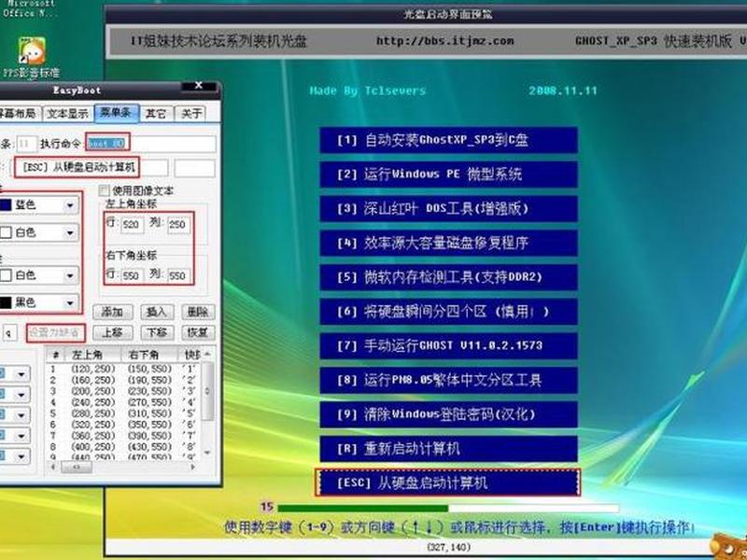Click the blue color swatch beside 蓝色
The image size is (747, 560).
(6, 205)
